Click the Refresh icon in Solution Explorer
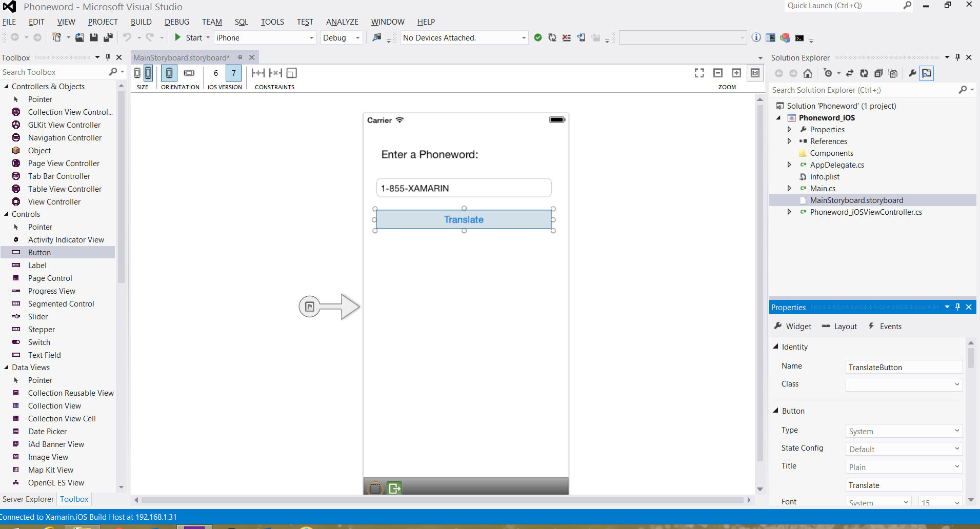Image resolution: width=980 pixels, height=529 pixels. pos(864,73)
